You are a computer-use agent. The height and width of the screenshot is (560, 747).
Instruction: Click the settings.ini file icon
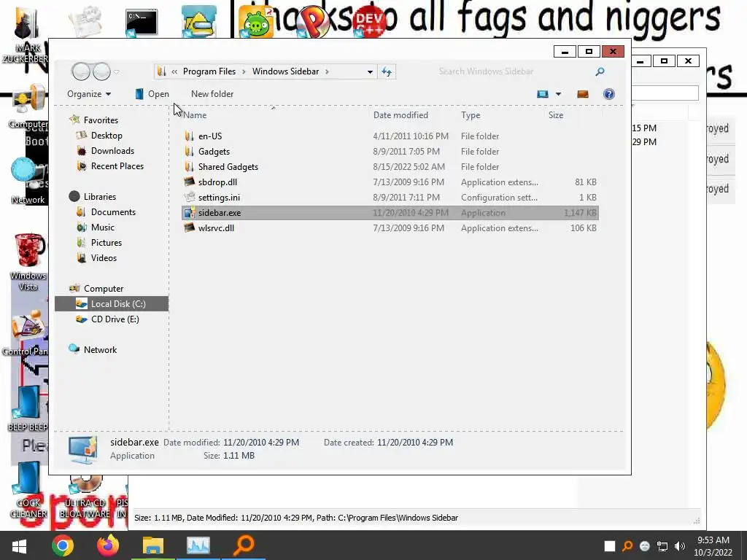tap(190, 197)
